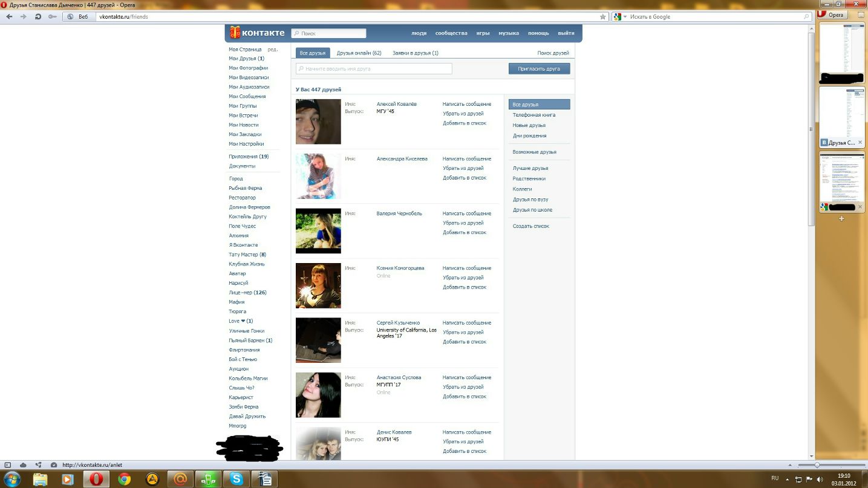
Task: Open 'Мои Настройки' in left menu
Action: pos(246,144)
